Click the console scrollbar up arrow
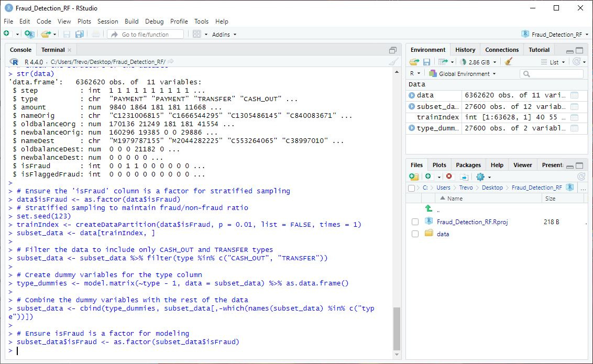Screen dimensions: 593x364 [x=397, y=72]
